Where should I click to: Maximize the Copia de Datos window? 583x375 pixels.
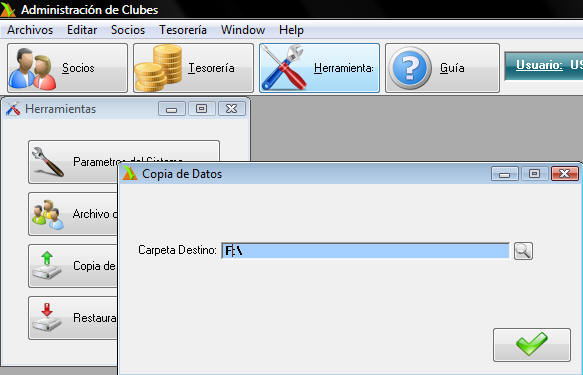(x=534, y=174)
